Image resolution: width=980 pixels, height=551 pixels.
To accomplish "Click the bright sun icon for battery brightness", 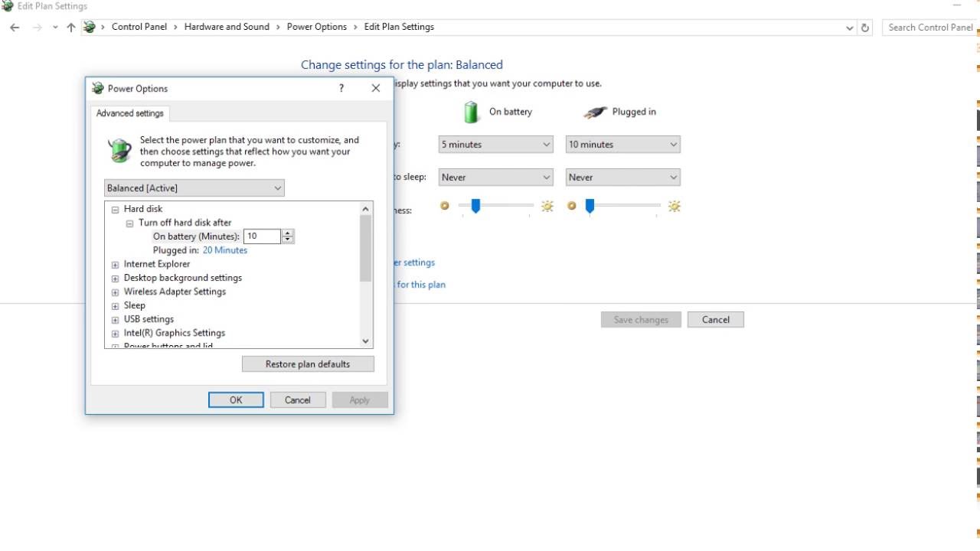I will pos(547,206).
